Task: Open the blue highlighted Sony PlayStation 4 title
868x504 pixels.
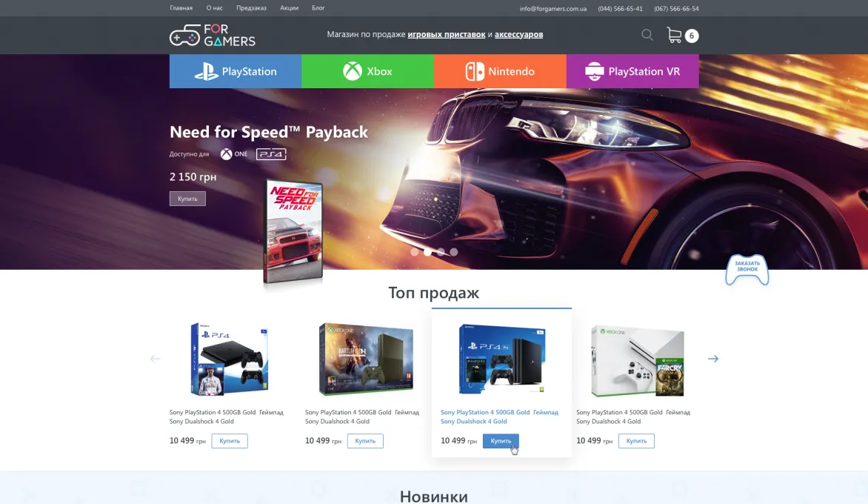Action: pos(499,417)
